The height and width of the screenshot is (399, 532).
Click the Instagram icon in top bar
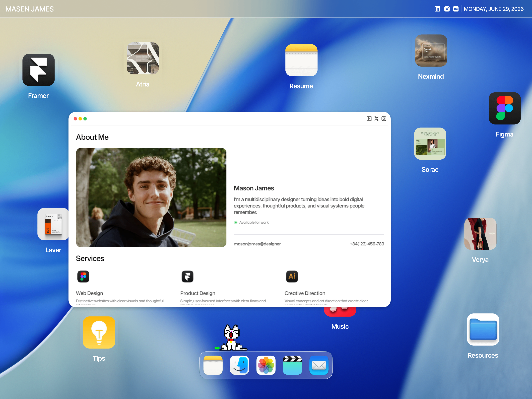[447, 9]
